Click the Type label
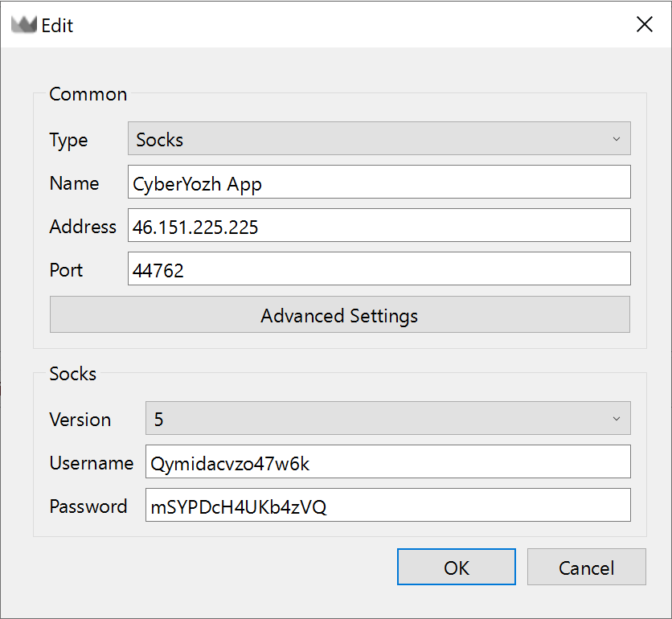 point(68,141)
